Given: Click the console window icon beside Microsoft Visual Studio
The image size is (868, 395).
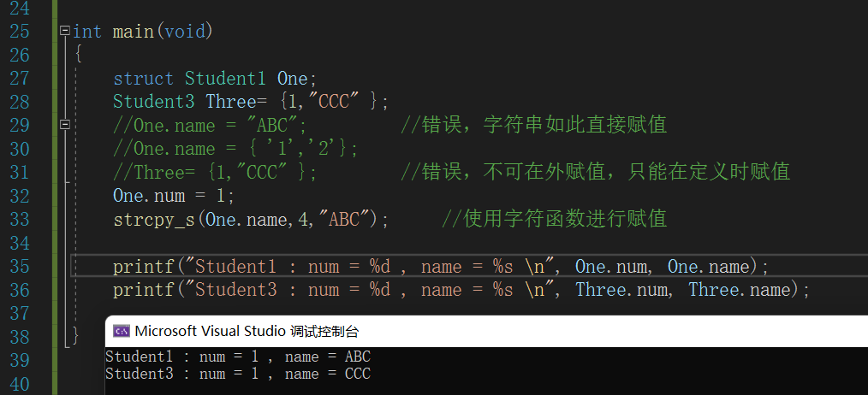Looking at the screenshot, I should 122,331.
